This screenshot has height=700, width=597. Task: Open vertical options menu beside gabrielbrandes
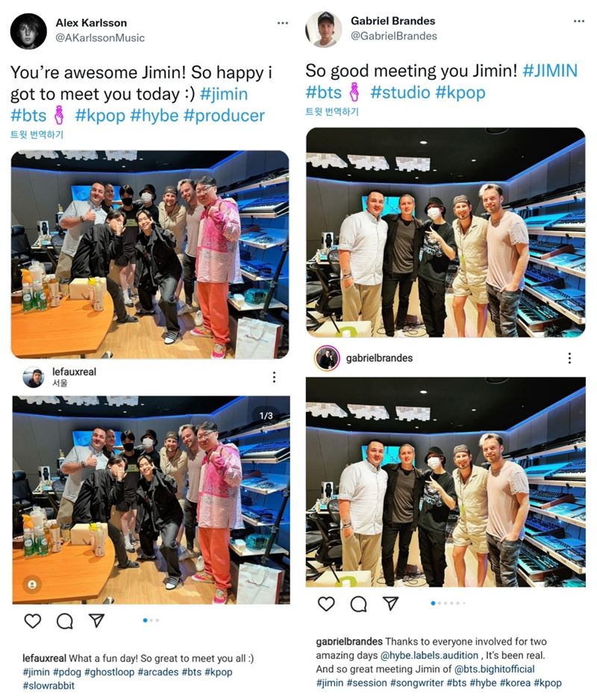pyautogui.click(x=569, y=357)
